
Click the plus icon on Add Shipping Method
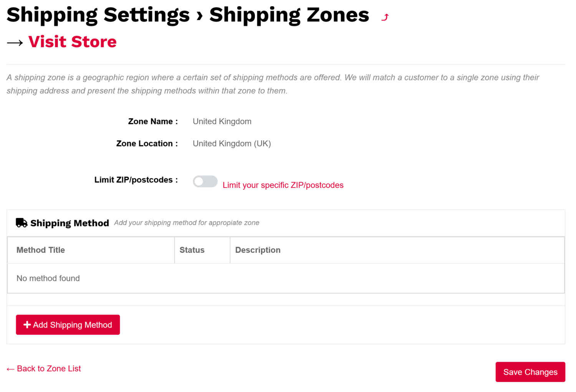(27, 325)
